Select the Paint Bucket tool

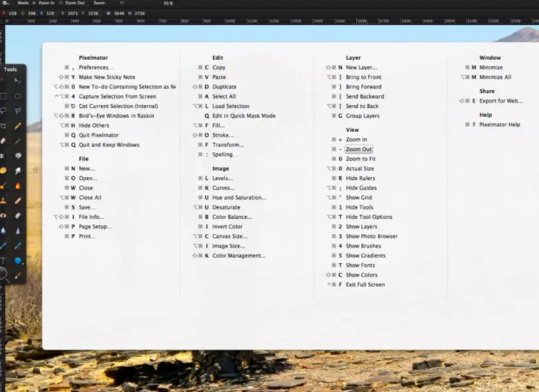click(x=17, y=156)
